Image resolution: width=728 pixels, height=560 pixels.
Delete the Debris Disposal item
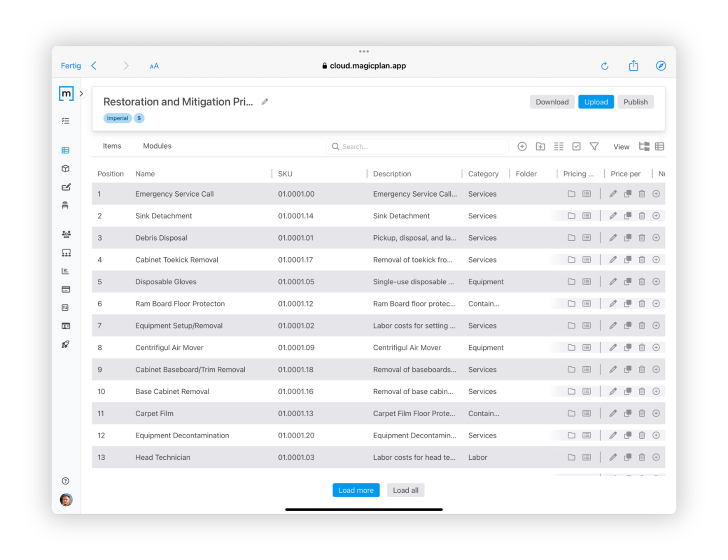click(642, 237)
